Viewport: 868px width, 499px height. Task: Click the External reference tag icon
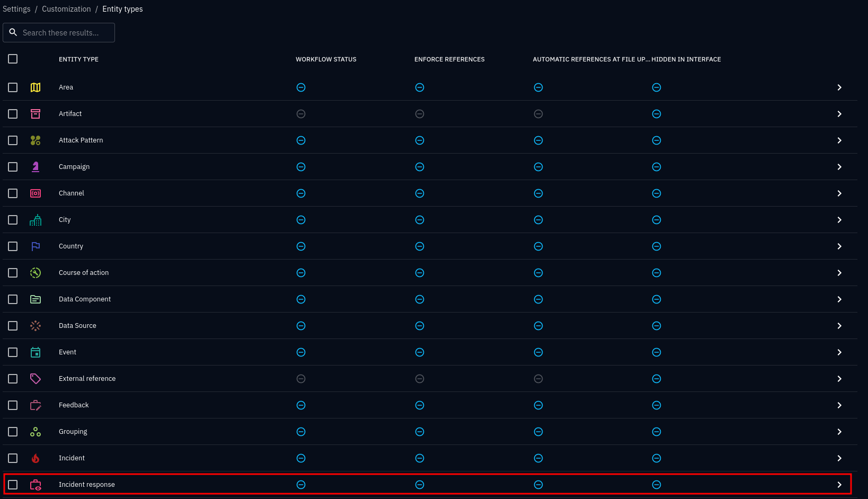pyautogui.click(x=36, y=379)
